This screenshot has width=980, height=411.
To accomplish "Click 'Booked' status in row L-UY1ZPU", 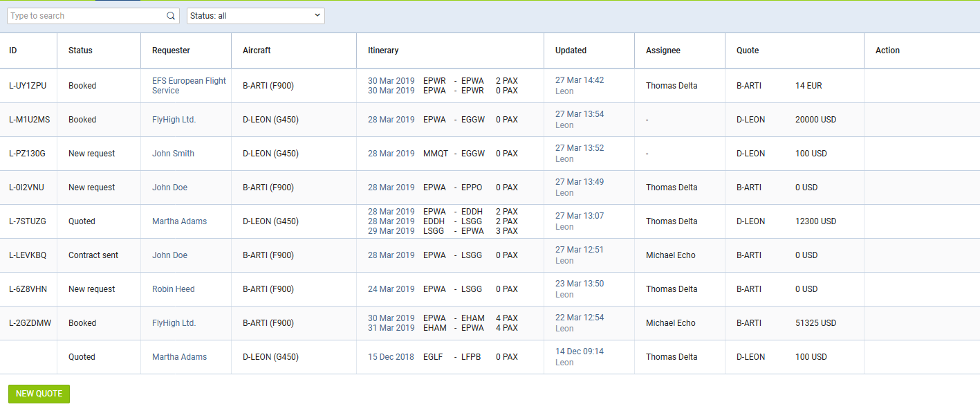I will tap(82, 86).
